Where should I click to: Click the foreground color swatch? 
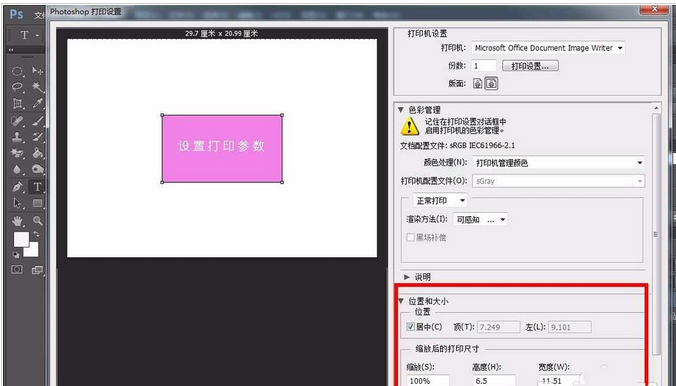(x=21, y=239)
